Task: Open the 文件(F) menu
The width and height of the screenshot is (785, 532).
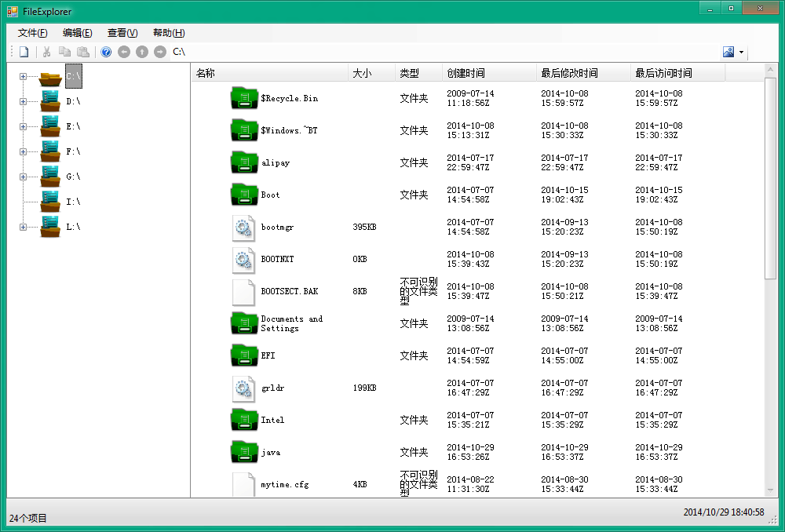Action: point(32,33)
